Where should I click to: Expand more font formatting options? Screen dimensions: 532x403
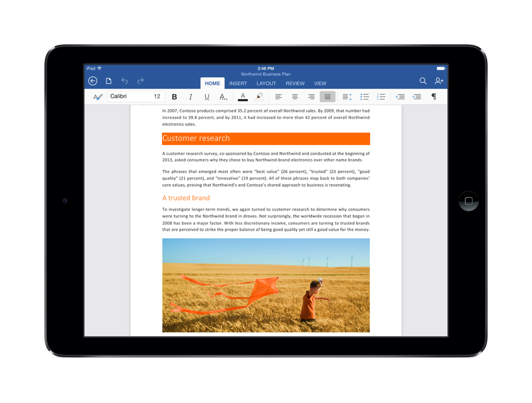point(223,97)
